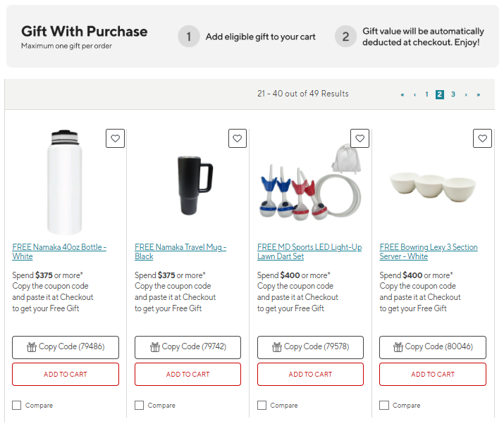This screenshot has height=426, width=504.
Task: Enable Compare for LED Lawn Dart Set
Action: click(x=262, y=405)
